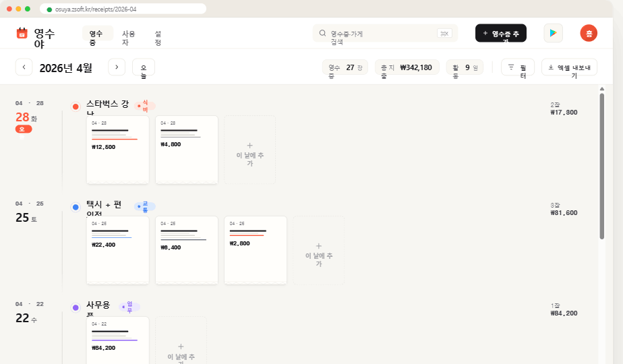This screenshot has width=623, height=364.
Task: Open the ₩2,800 receipt card
Action: pos(256,250)
